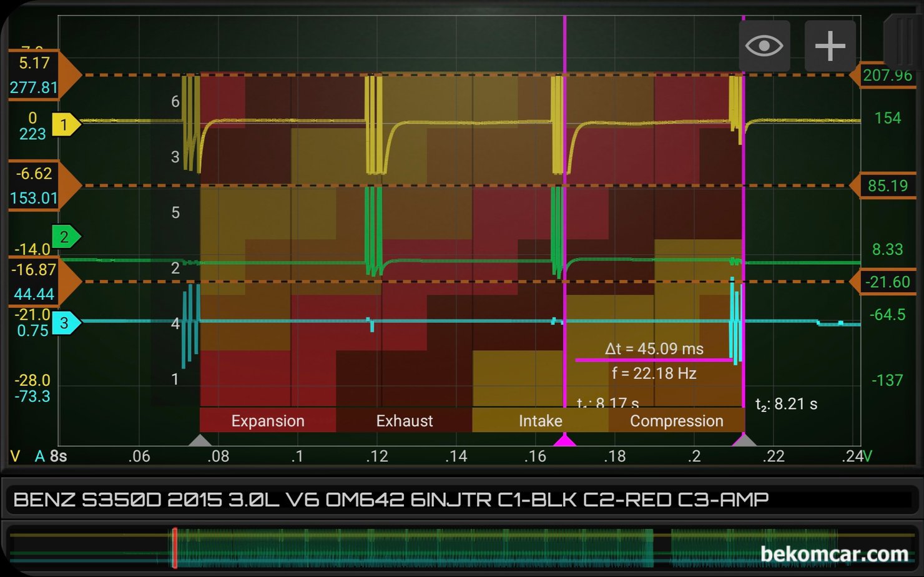Select left orange cursor arrow showing -6.62

point(44,185)
